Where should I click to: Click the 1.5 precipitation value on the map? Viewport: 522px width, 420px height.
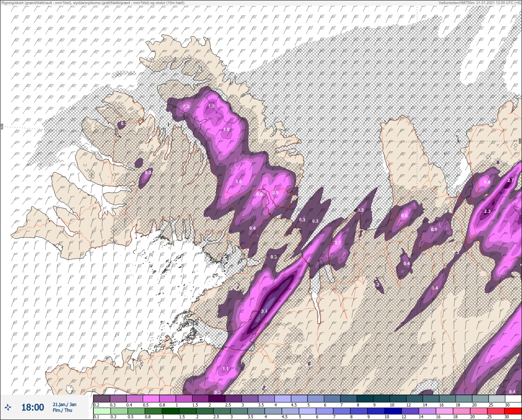pos(211,106)
